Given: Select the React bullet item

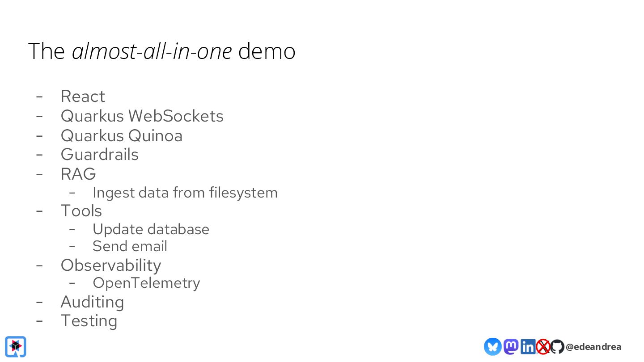Looking at the screenshot, I should (83, 97).
